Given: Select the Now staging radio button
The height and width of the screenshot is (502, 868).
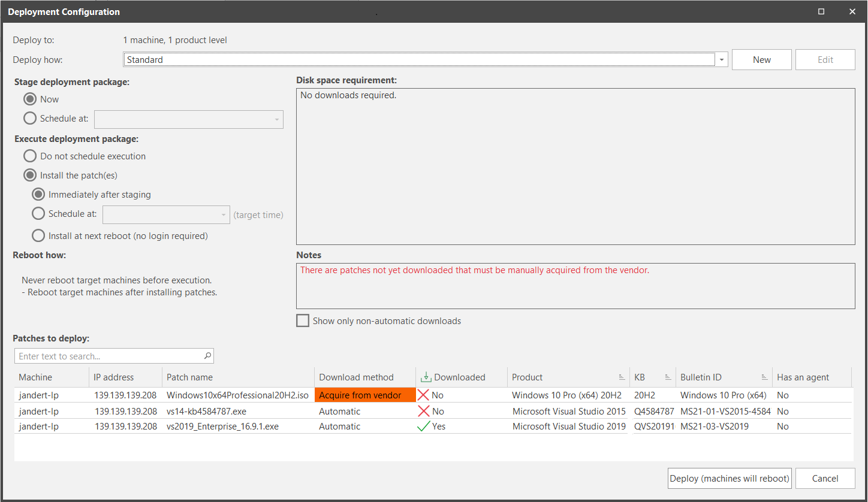Looking at the screenshot, I should [x=30, y=99].
